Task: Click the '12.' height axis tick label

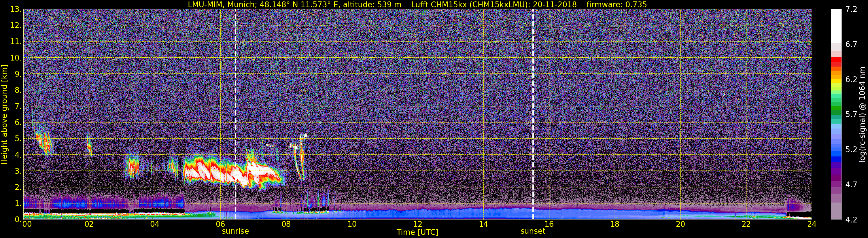Action: coord(16,26)
